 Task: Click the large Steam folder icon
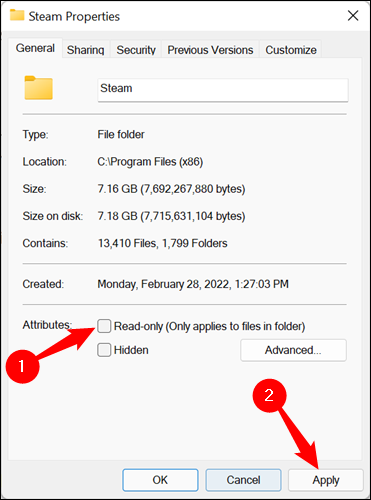click(39, 88)
